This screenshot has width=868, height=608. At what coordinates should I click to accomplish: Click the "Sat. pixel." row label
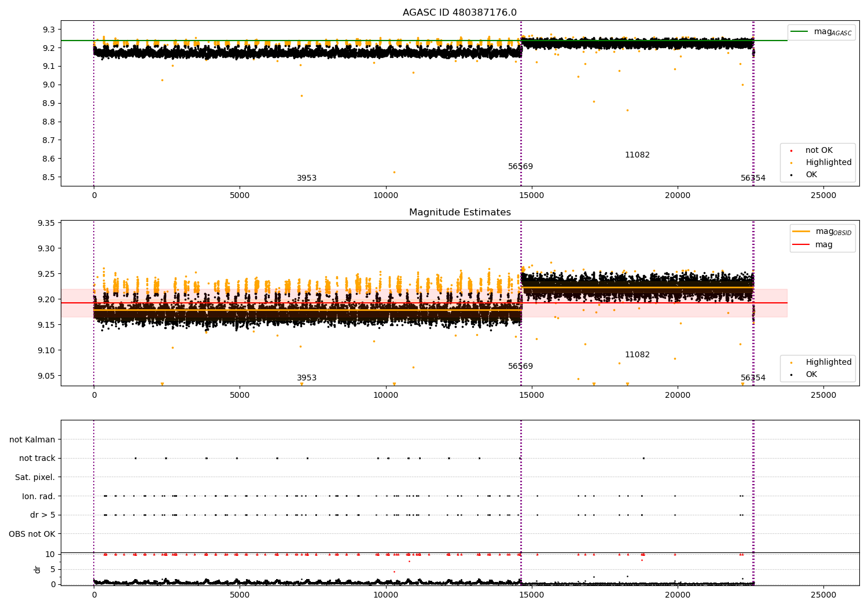[x=35, y=478]
